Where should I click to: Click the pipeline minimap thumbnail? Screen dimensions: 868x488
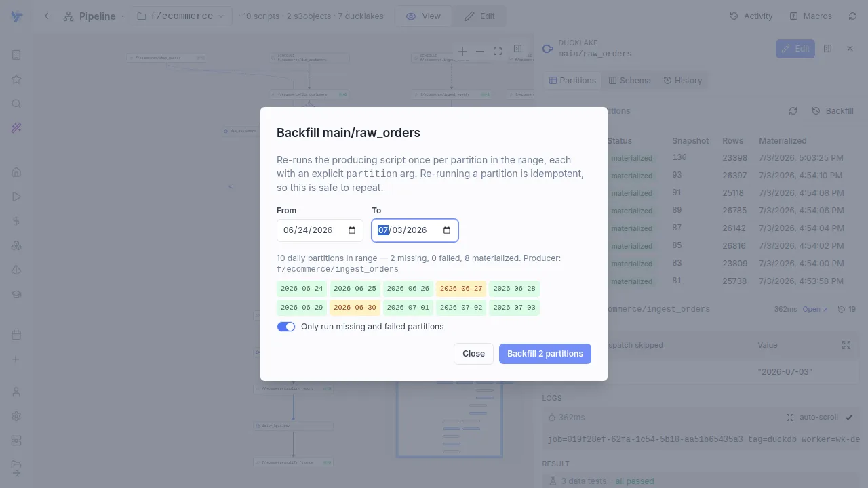tap(450, 418)
